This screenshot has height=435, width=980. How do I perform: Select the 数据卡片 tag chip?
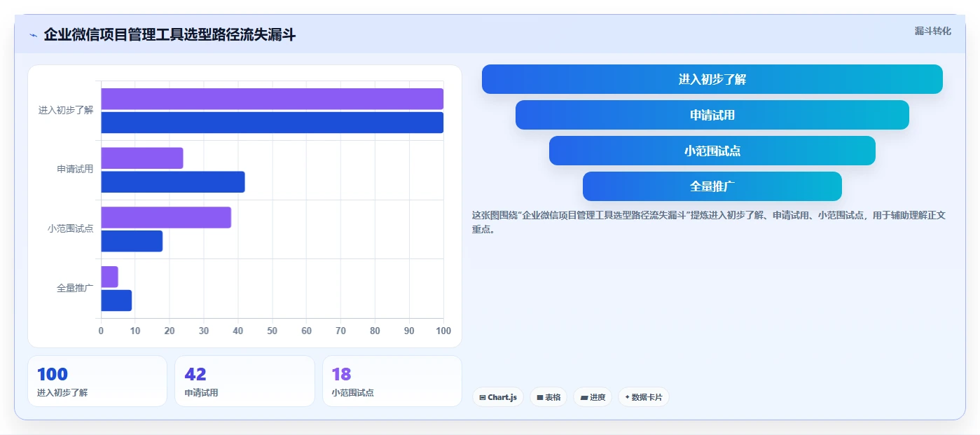tap(643, 397)
